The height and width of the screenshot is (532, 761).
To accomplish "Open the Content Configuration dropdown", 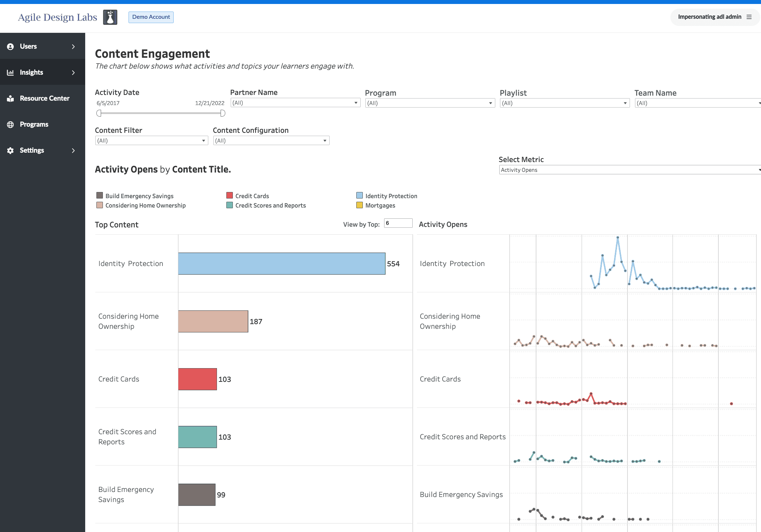I will click(x=271, y=141).
